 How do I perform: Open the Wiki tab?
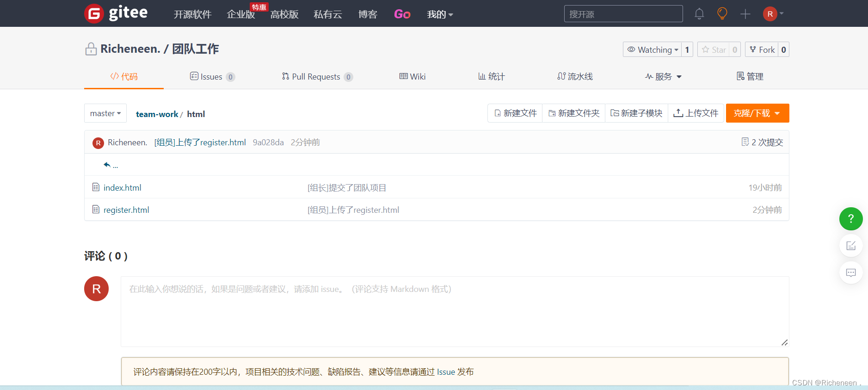pos(412,76)
